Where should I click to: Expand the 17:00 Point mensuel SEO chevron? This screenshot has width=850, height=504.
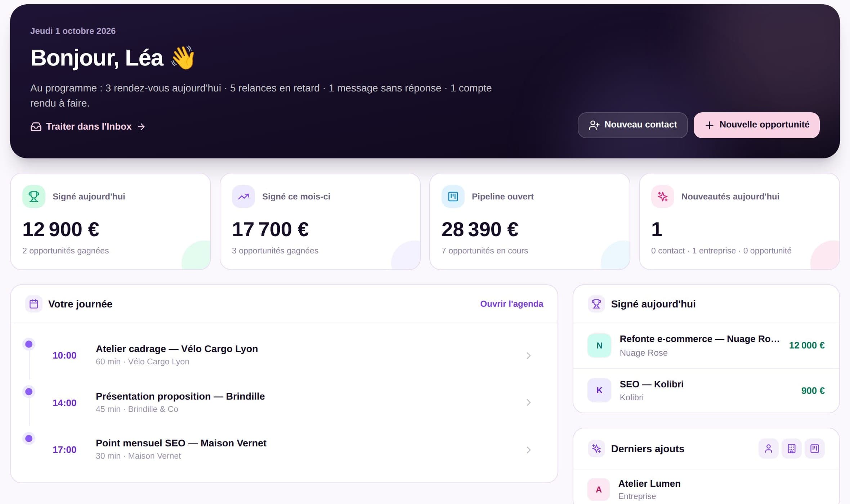(x=528, y=450)
